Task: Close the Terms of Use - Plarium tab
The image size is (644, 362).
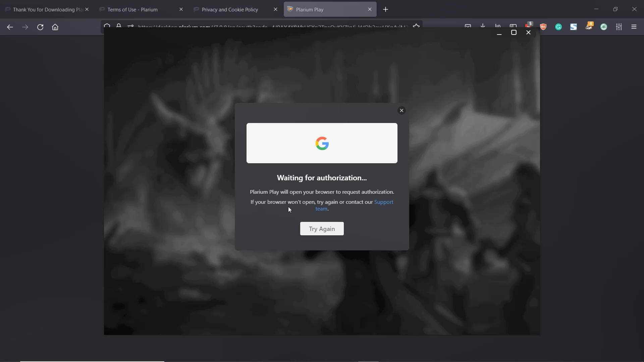Action: coord(181,9)
